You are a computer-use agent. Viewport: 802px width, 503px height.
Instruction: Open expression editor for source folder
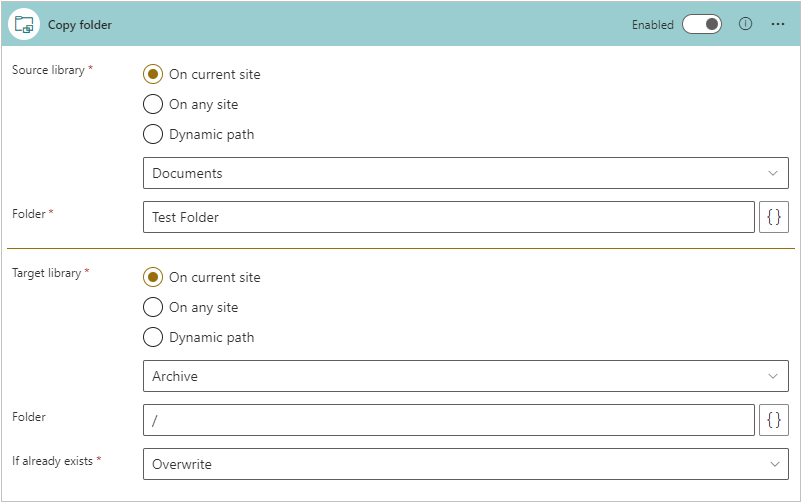point(774,217)
